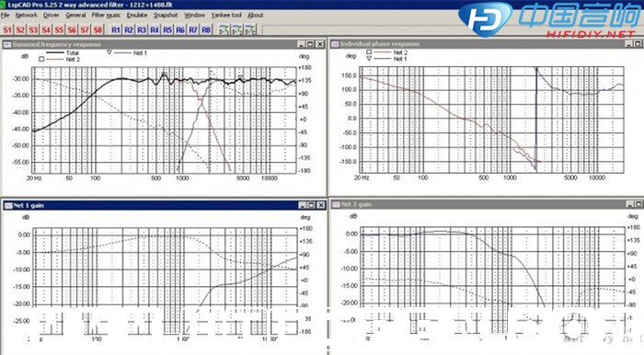Click the R5 snapshot recall icon
This screenshot has height=355, width=644.
point(167,30)
